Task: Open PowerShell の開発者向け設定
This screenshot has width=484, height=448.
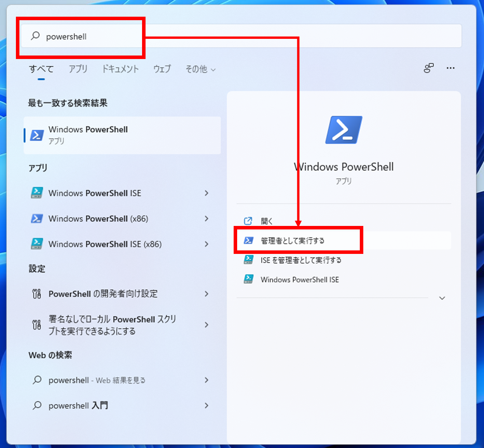Action: tap(103, 294)
